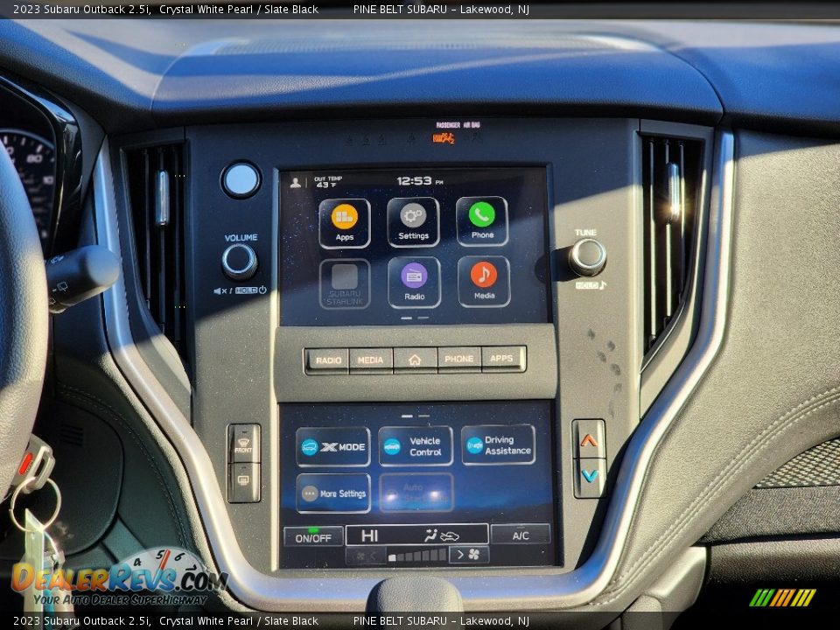Lower temperature with the blue down arrow
This screenshot has width=840, height=630.
coord(590,477)
